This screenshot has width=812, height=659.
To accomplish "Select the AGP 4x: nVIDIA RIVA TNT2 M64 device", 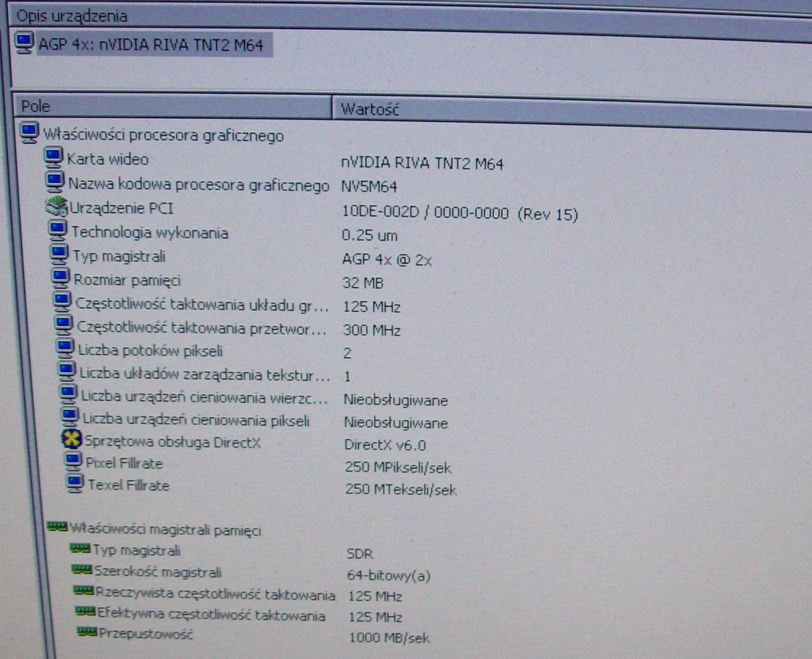I will pyautogui.click(x=150, y=45).
